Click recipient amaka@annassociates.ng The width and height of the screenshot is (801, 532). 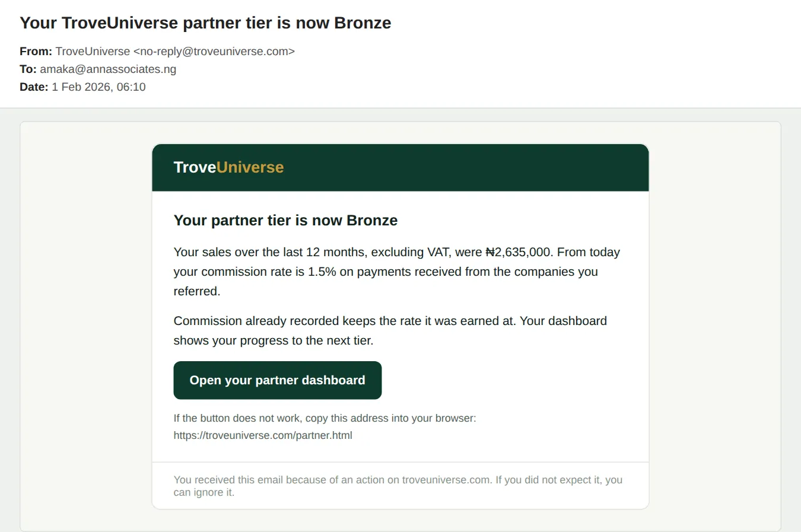(x=108, y=69)
